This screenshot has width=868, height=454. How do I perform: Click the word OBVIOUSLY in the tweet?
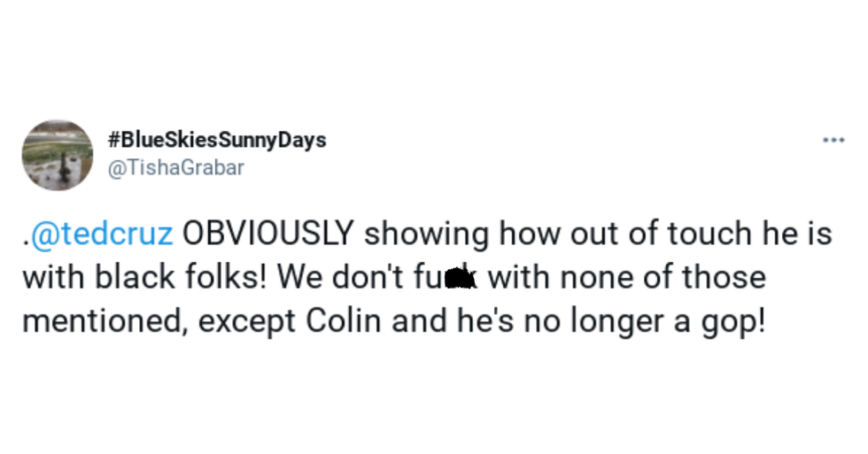268,235
